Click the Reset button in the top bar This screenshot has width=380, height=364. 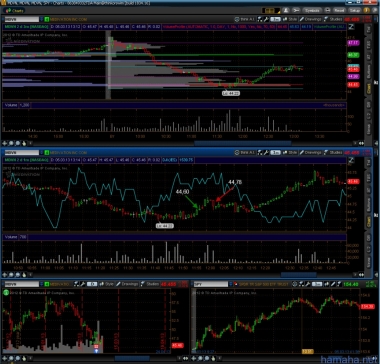click(339, 10)
